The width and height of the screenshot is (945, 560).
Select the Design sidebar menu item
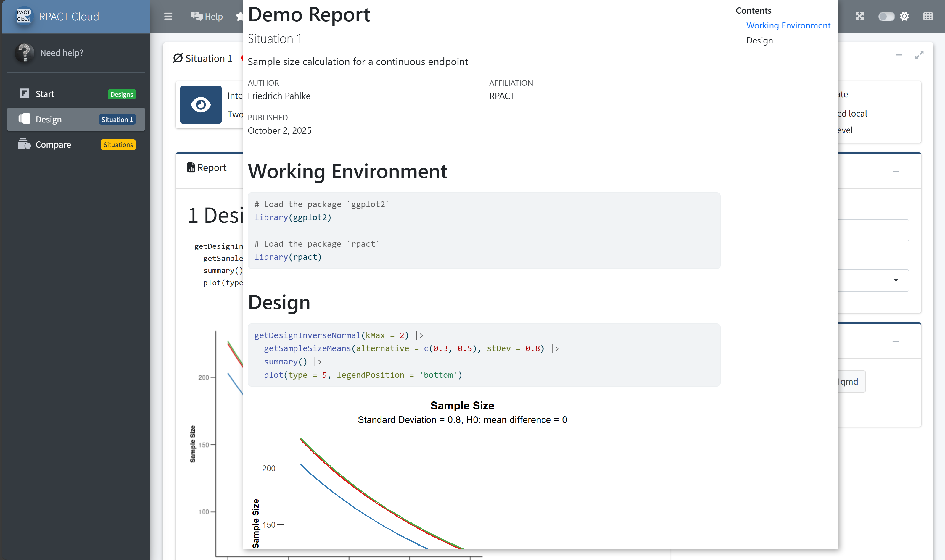(48, 119)
